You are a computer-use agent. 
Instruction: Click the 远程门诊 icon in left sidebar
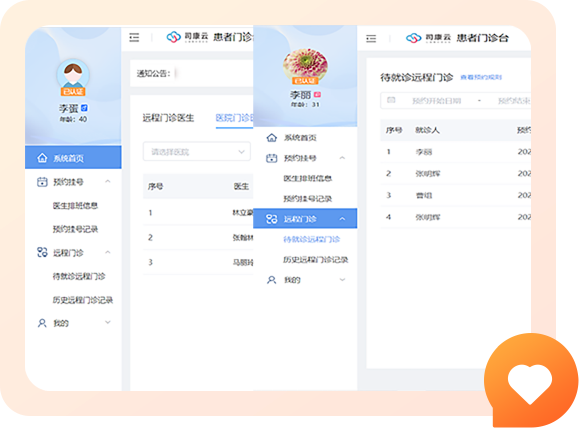point(42,253)
